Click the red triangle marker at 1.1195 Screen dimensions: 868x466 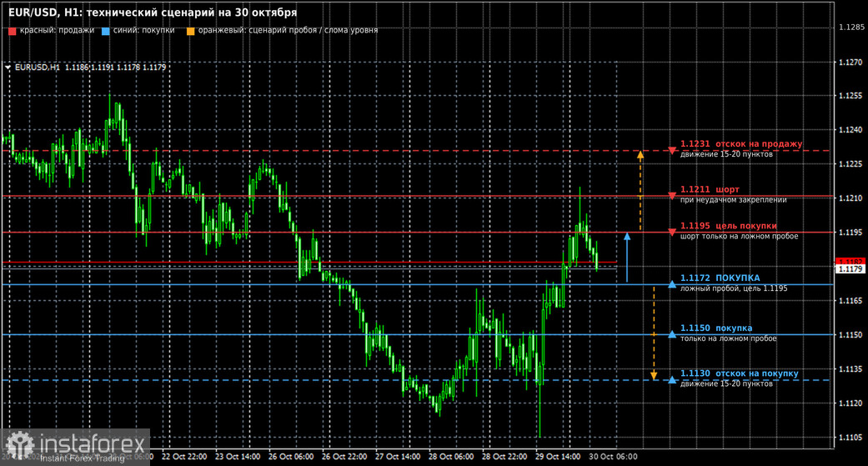point(672,233)
